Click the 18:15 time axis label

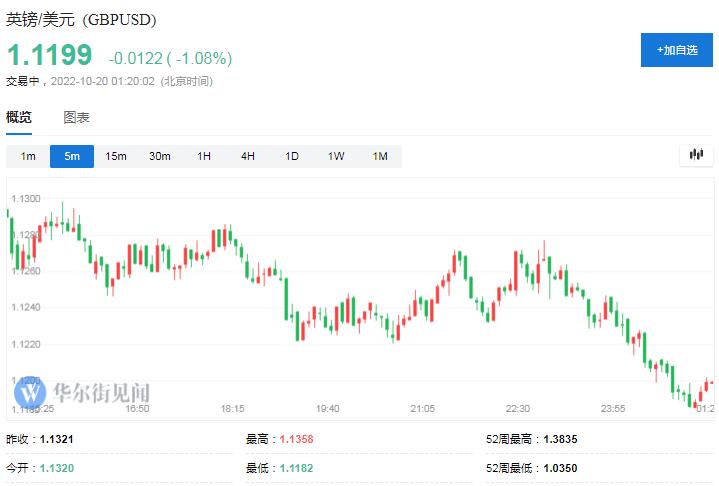232,409
